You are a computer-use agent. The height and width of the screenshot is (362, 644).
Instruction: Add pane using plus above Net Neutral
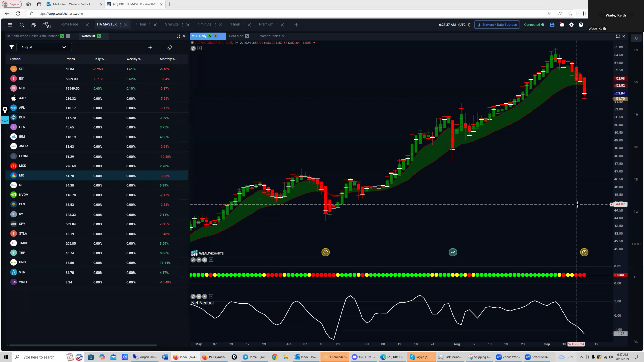pos(211,296)
